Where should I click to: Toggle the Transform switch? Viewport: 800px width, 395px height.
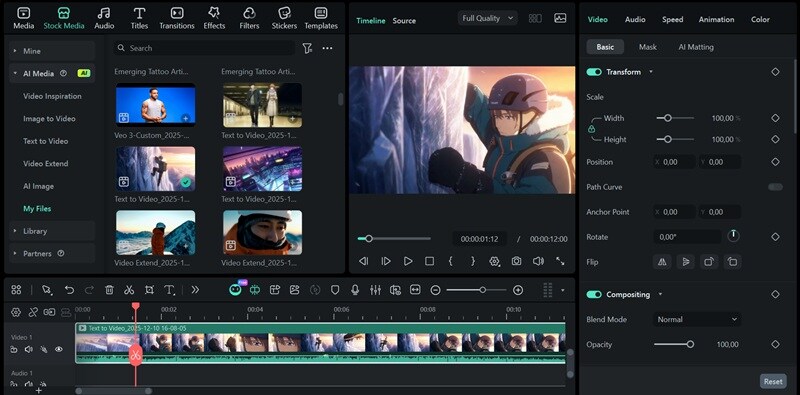594,72
